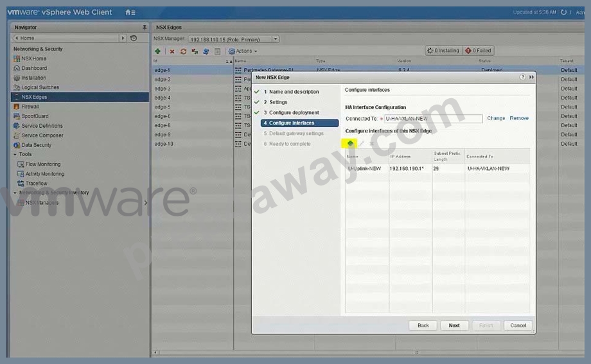The image size is (591, 364).
Task: Click the refresh icon beside Updated time
Action: click(563, 12)
